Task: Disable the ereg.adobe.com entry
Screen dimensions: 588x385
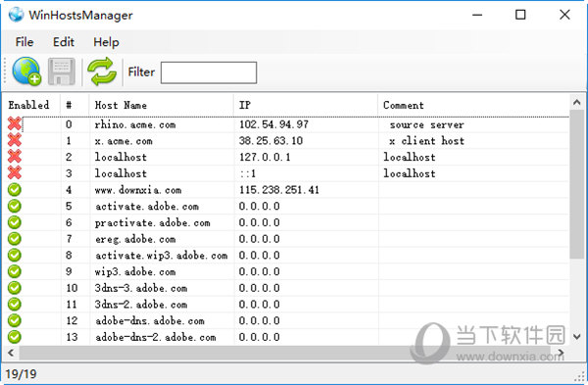Action: (x=15, y=239)
